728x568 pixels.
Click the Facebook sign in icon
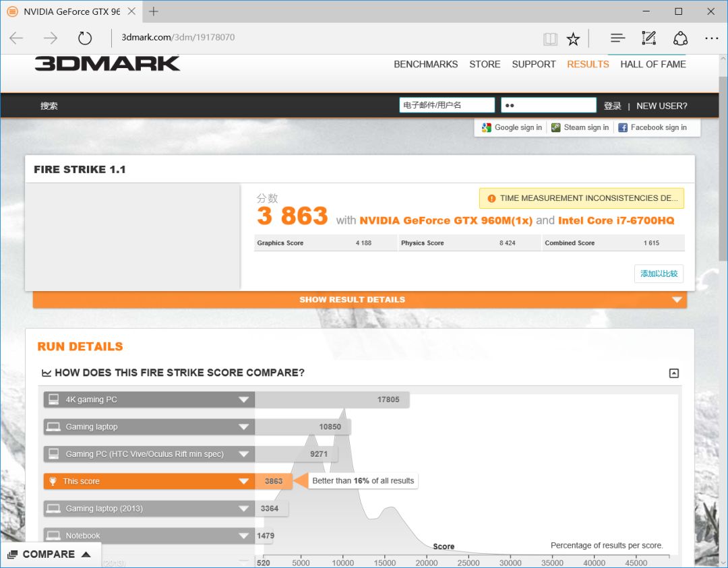623,127
